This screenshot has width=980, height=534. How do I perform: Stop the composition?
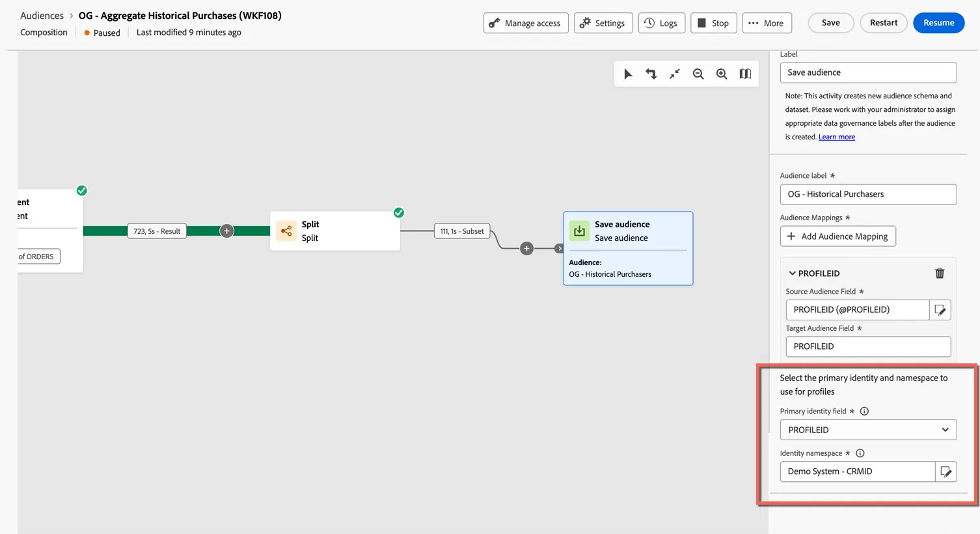(714, 23)
